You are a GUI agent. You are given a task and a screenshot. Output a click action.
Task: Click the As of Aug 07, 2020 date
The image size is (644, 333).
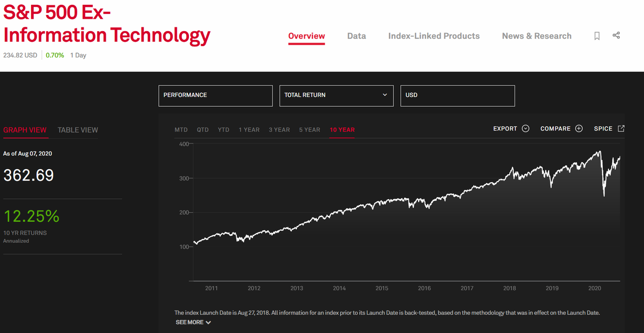pyautogui.click(x=28, y=154)
